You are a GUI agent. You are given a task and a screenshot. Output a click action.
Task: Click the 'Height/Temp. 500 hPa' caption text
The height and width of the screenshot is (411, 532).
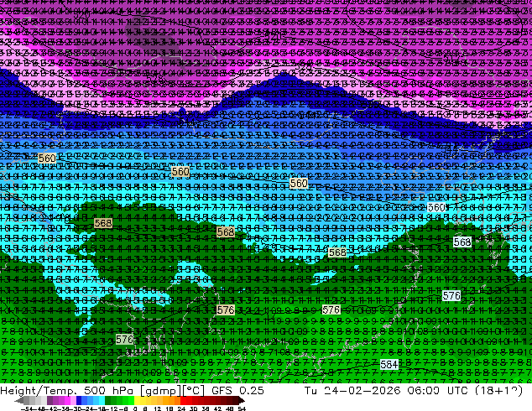coord(68,391)
